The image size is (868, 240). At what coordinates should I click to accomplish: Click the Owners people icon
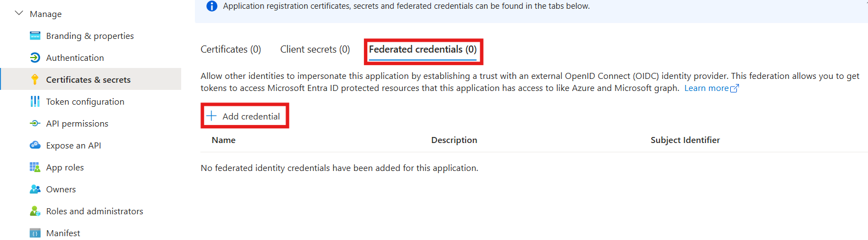[35, 189]
